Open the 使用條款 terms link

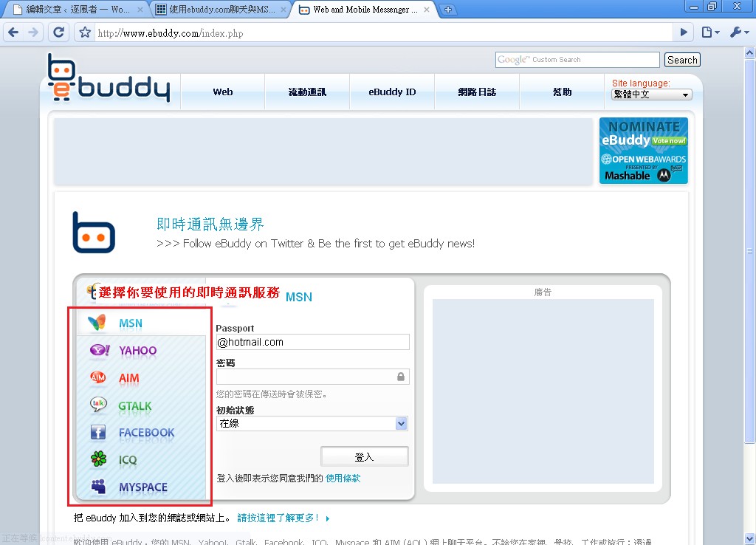[343, 478]
